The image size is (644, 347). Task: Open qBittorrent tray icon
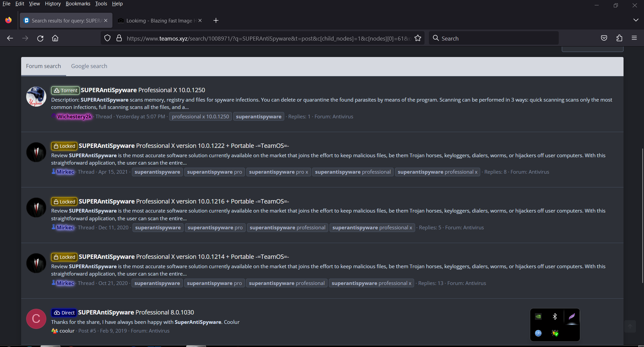(538, 333)
